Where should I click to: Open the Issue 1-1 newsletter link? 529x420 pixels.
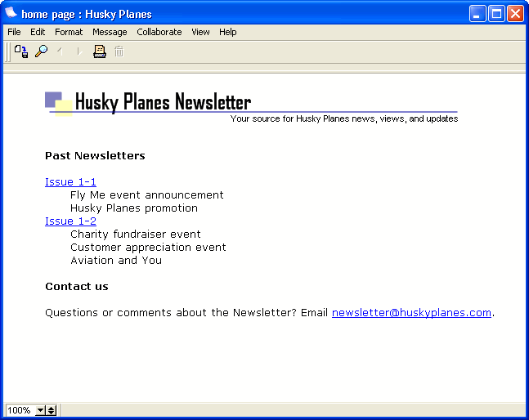click(x=70, y=182)
